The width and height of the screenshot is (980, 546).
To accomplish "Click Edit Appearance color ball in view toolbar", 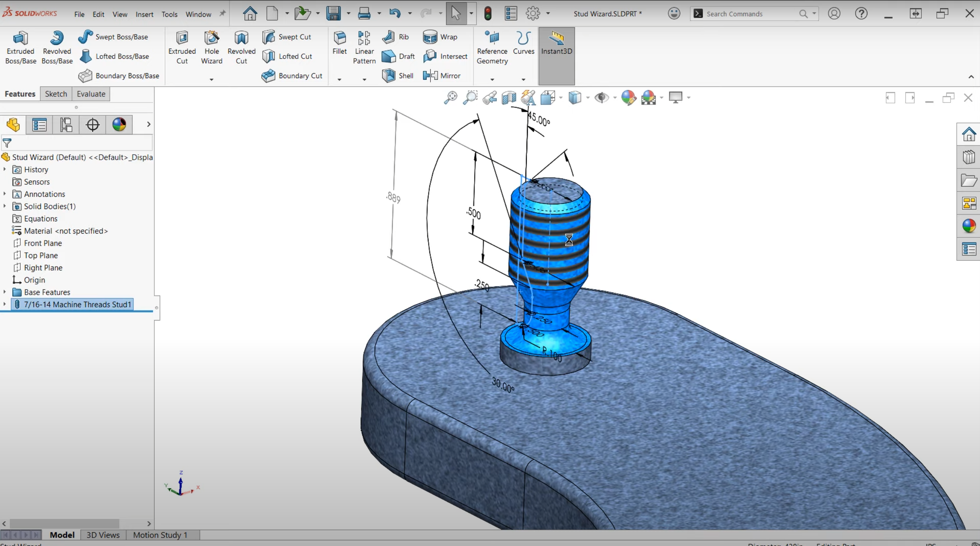I will tap(628, 98).
